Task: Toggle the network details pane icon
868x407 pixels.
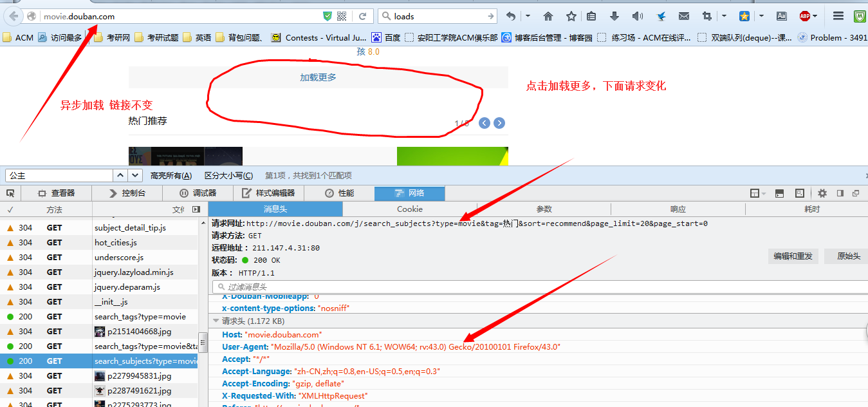Action: 196,209
